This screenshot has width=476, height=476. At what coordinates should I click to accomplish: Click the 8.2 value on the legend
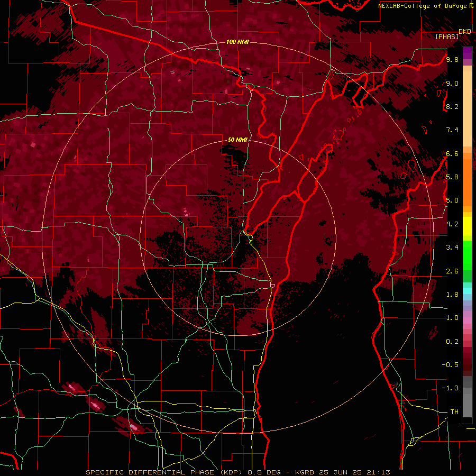click(x=452, y=106)
